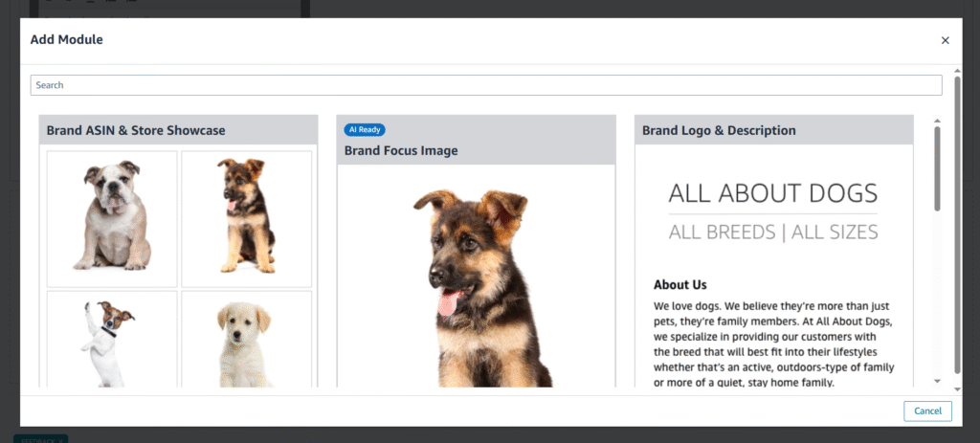Click the ALL BREEDS | ALL SIZES tagline

pyautogui.click(x=772, y=232)
